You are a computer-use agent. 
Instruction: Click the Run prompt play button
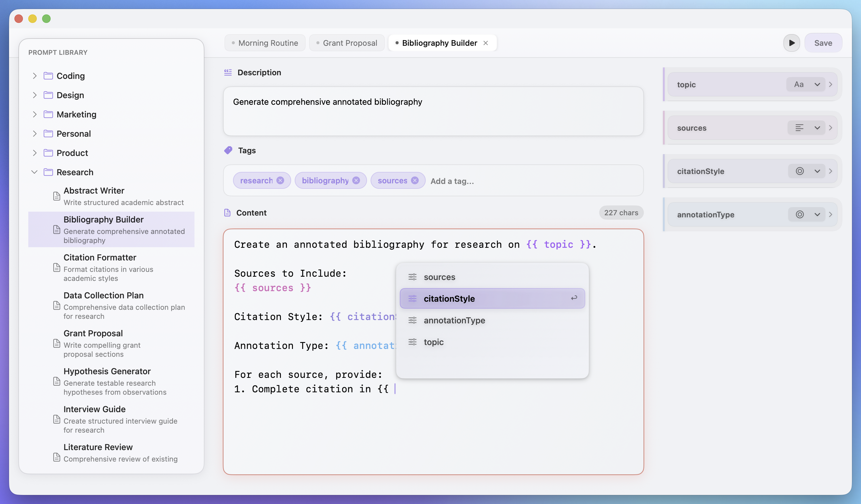[791, 43]
